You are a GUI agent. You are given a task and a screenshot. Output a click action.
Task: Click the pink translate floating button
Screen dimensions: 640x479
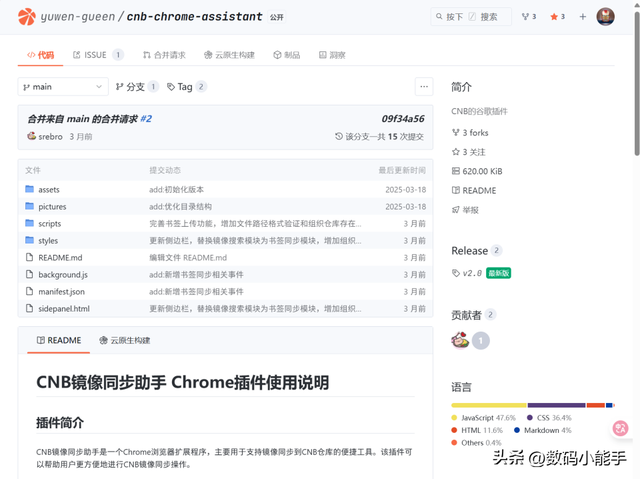620,428
